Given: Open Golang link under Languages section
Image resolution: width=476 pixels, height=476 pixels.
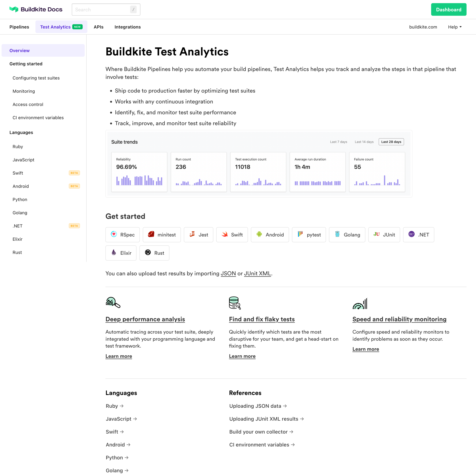Looking at the screenshot, I should click(117, 471).
